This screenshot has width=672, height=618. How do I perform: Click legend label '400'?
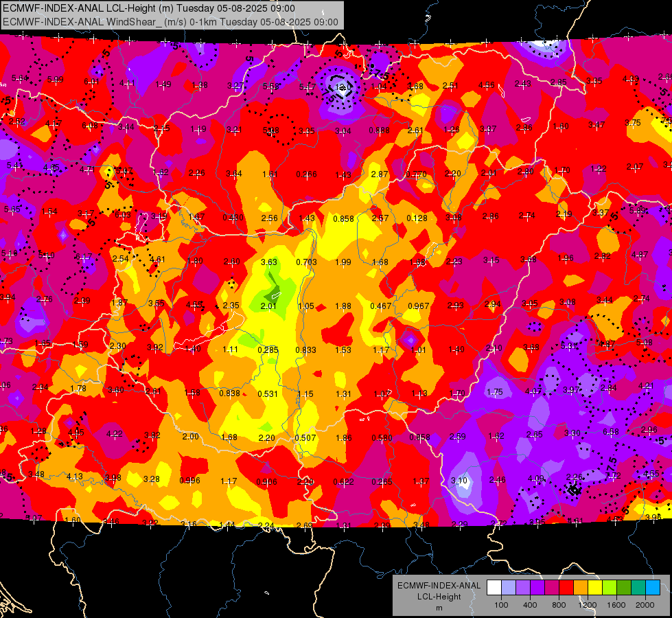tap(530, 605)
